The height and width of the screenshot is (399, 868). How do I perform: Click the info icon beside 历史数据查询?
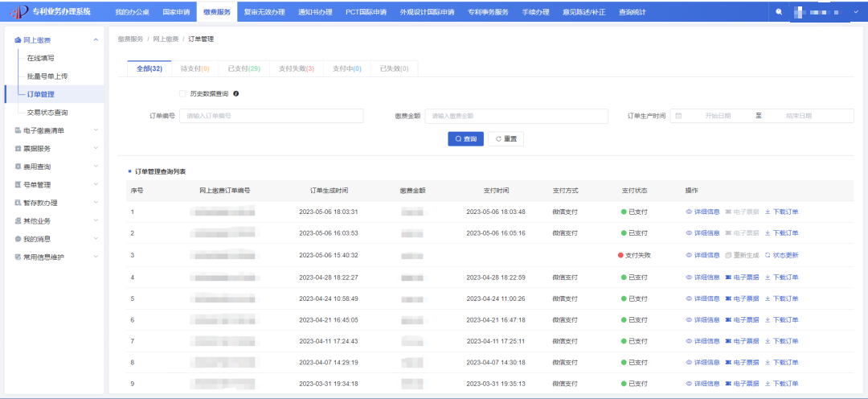click(235, 93)
